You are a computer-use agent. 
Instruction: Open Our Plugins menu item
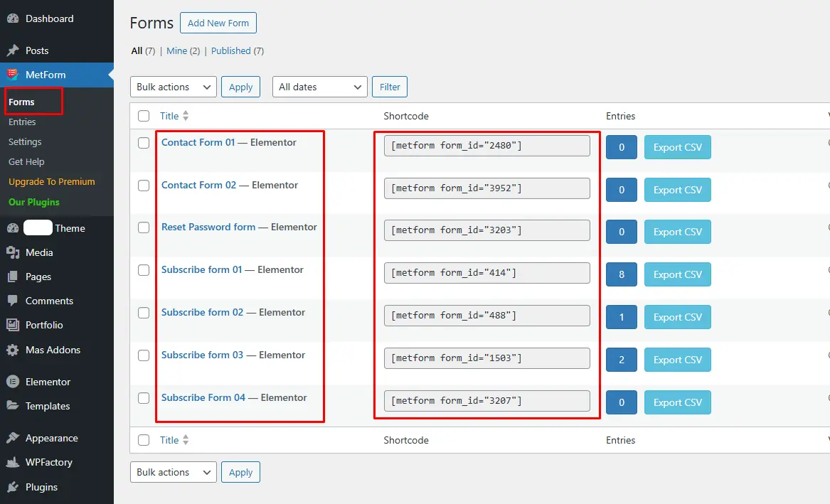click(x=34, y=202)
